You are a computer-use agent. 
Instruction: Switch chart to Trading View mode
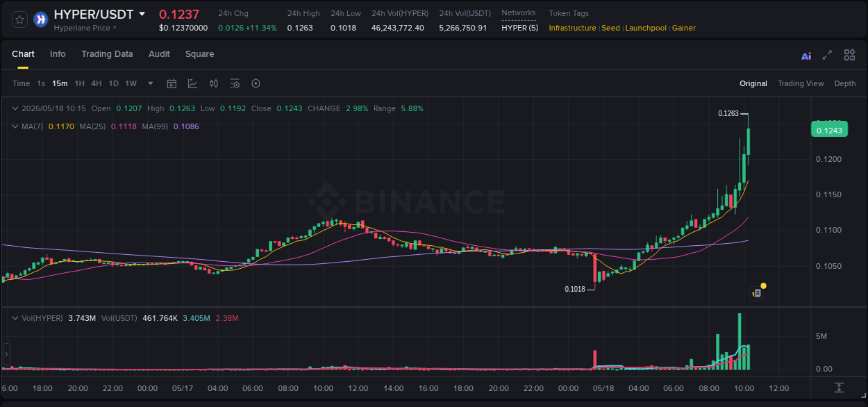801,83
